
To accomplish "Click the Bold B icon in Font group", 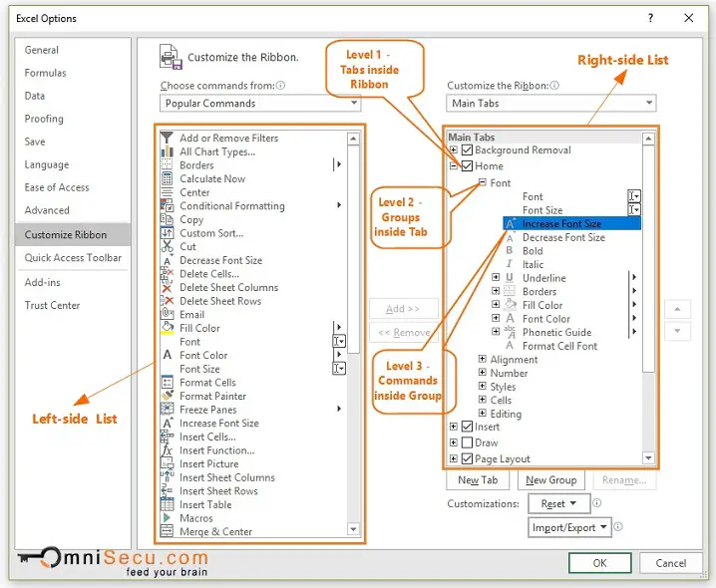I will [x=510, y=250].
